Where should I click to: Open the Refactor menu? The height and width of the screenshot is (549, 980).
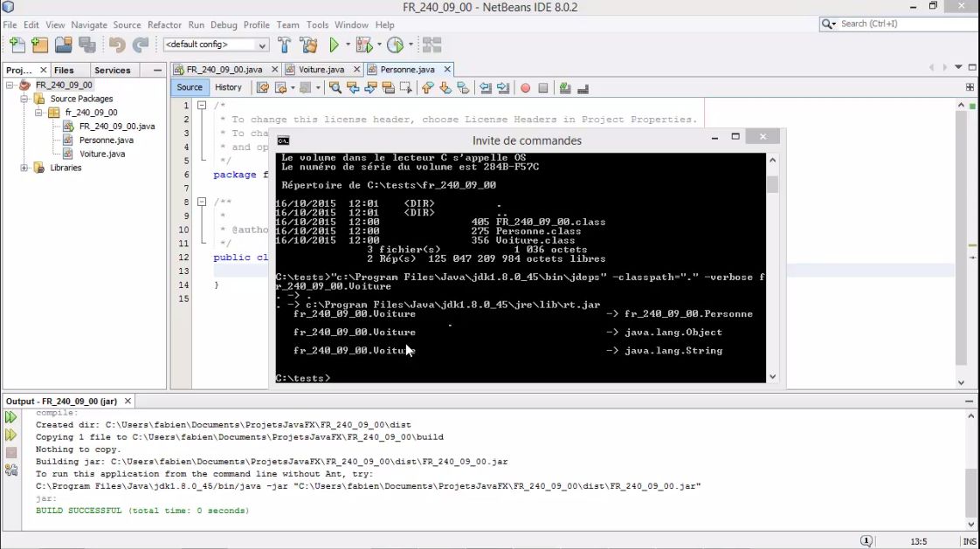(164, 25)
